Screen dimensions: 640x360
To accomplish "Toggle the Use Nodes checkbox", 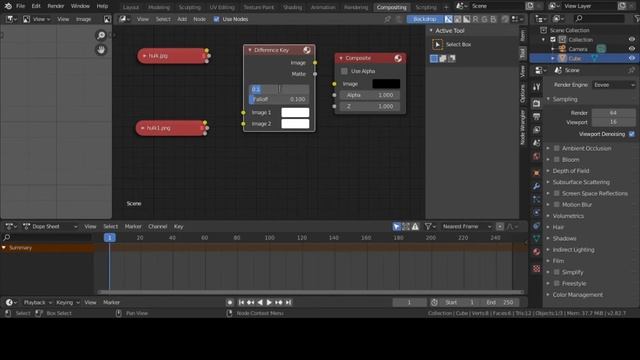I will 217,19.
